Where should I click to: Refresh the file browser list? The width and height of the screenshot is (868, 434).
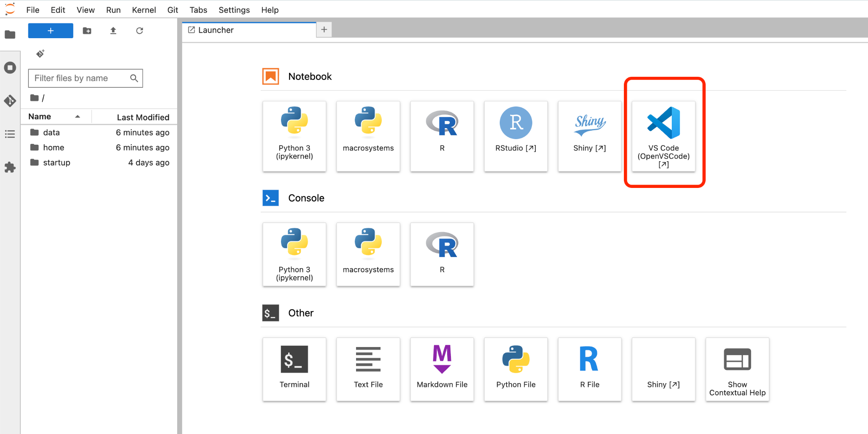coord(139,31)
